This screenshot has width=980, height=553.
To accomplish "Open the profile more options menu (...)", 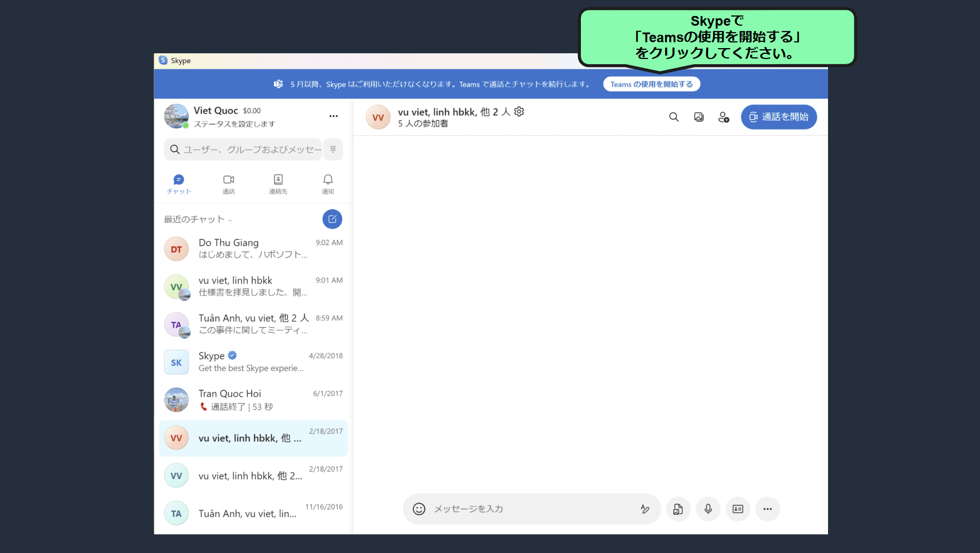I will (334, 116).
